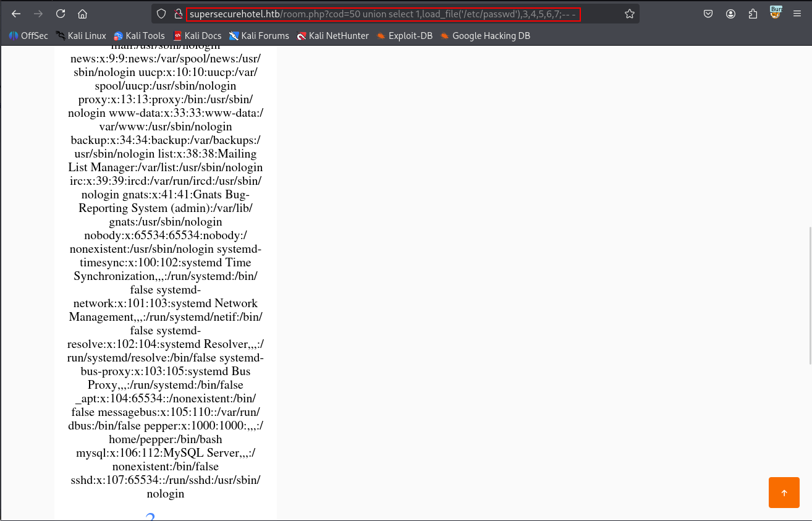Bookmark this page with the star
The height and width of the screenshot is (521, 812).
pos(629,14)
